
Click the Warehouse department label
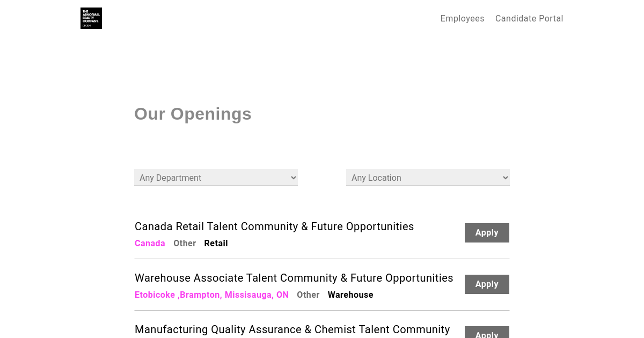click(x=350, y=295)
